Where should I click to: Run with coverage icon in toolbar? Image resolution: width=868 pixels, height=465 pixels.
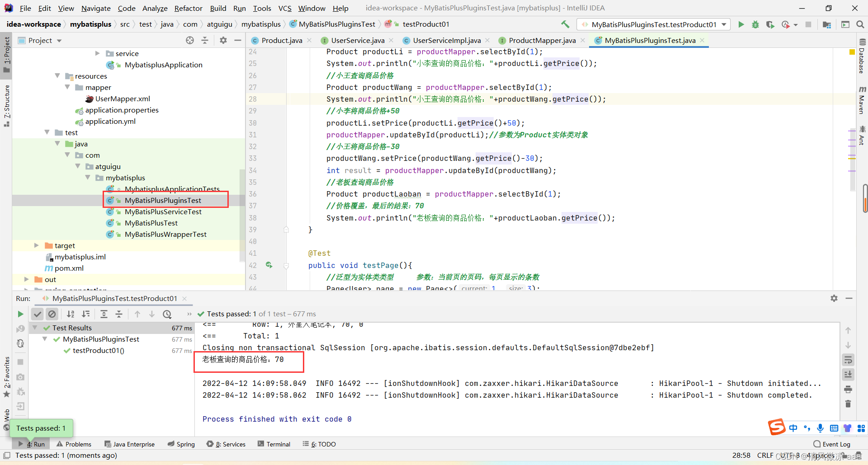click(770, 24)
